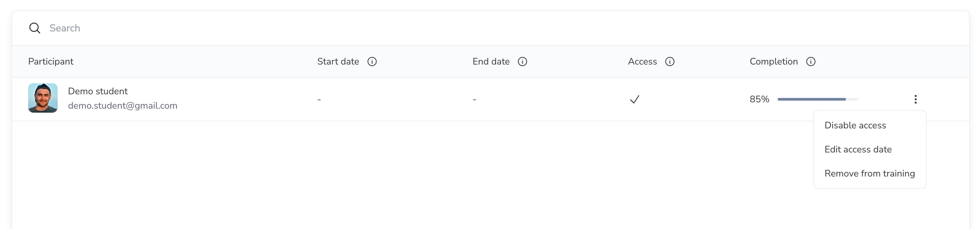980x229 pixels.
Task: Click the Start date column header
Action: click(338, 62)
